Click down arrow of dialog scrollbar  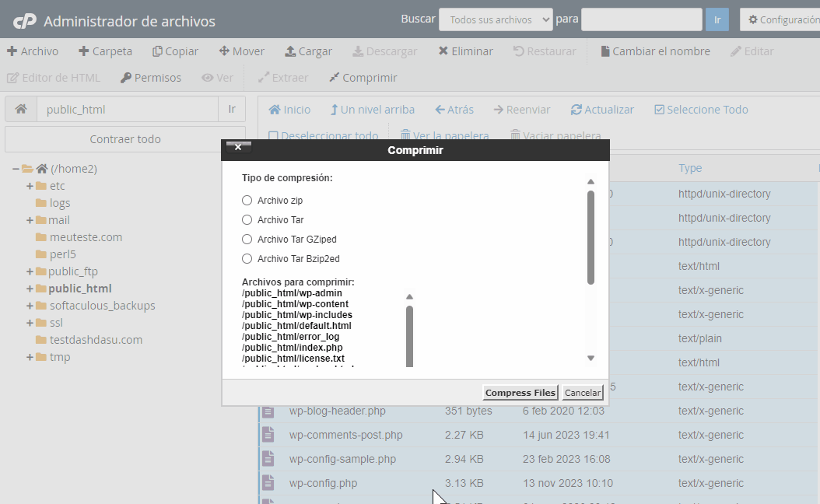[590, 358]
